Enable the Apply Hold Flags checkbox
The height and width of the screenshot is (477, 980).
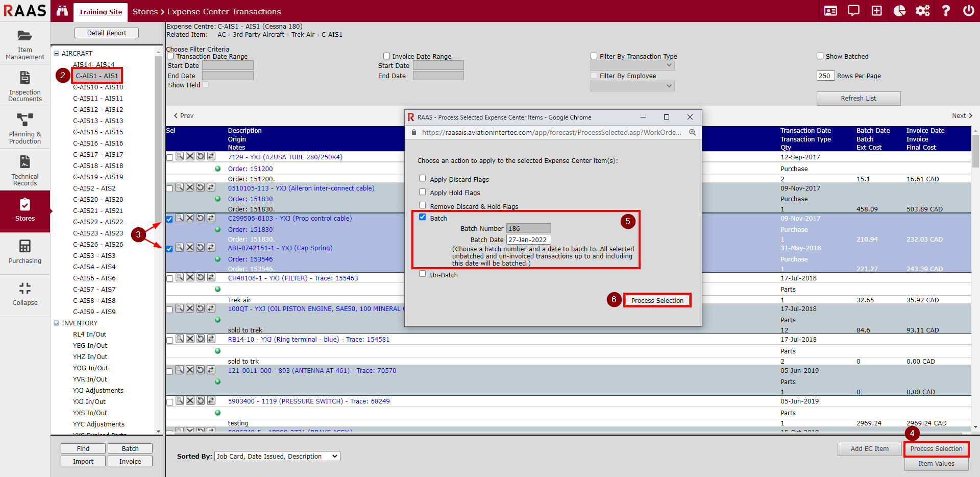(422, 192)
